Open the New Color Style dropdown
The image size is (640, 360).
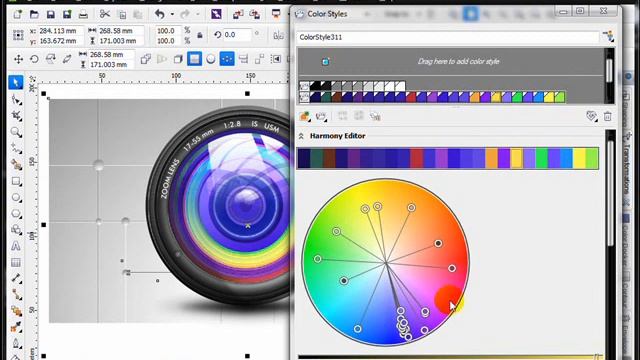pyautogui.click(x=305, y=117)
